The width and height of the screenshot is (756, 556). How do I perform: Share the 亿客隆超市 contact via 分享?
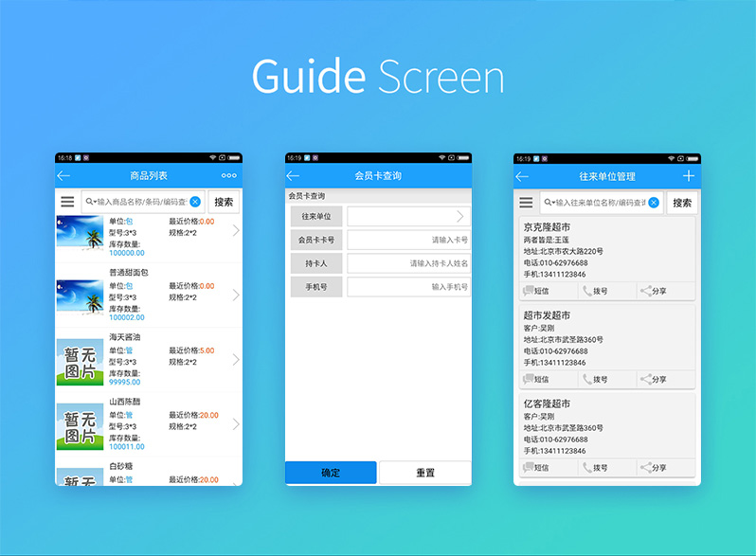tap(655, 467)
